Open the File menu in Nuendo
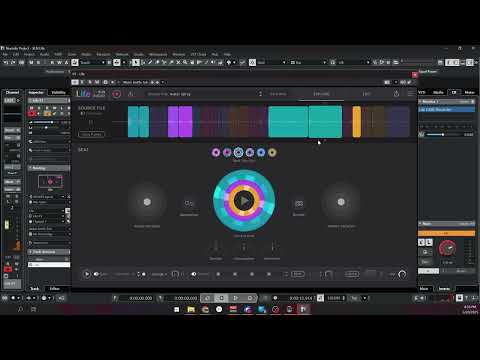This screenshot has width=480, height=360. (5, 54)
